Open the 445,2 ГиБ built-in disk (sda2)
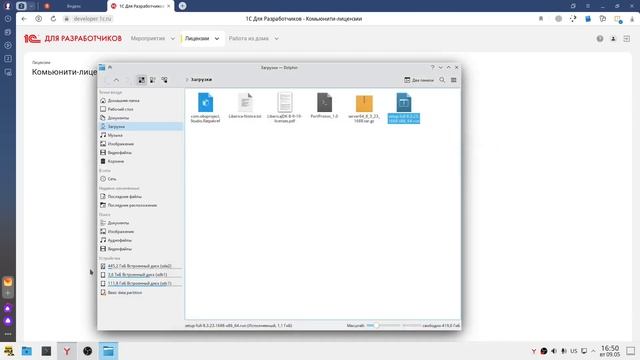 (x=141, y=266)
